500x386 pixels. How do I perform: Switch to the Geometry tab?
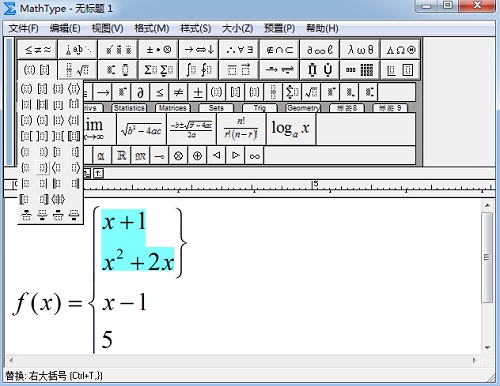(303, 108)
